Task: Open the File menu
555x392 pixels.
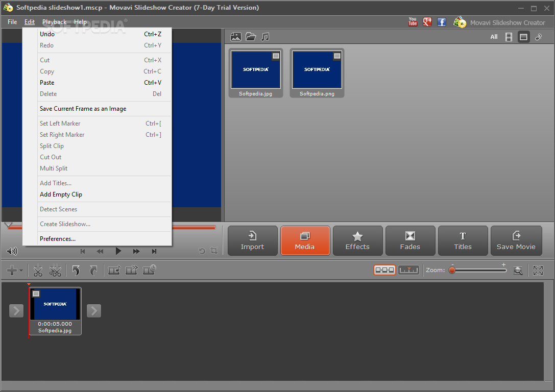Action: coord(12,22)
